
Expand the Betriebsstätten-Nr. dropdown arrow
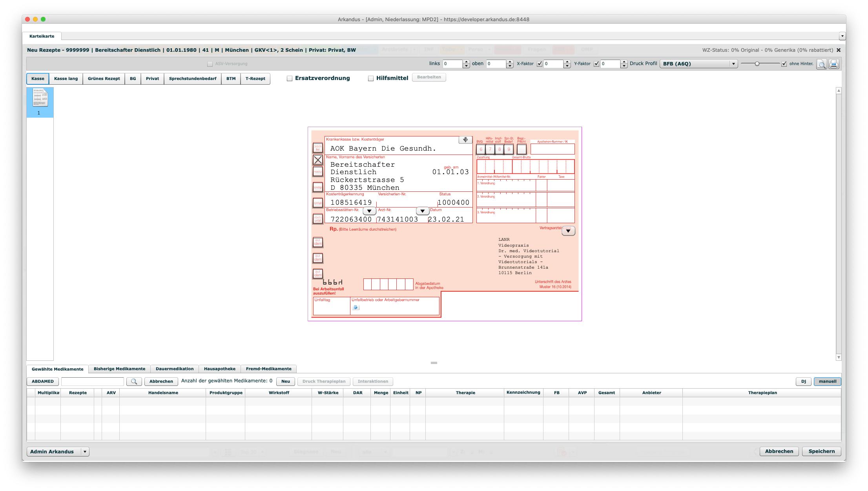coord(369,211)
